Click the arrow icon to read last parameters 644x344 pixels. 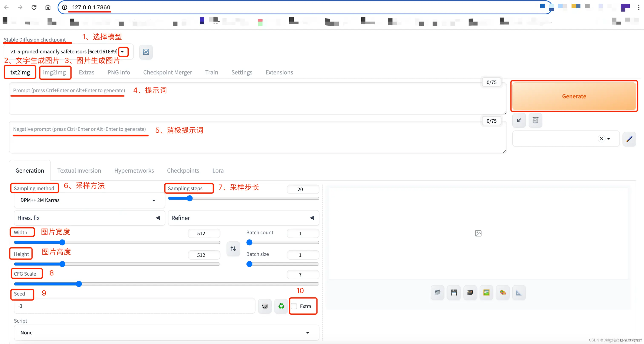[x=519, y=120]
